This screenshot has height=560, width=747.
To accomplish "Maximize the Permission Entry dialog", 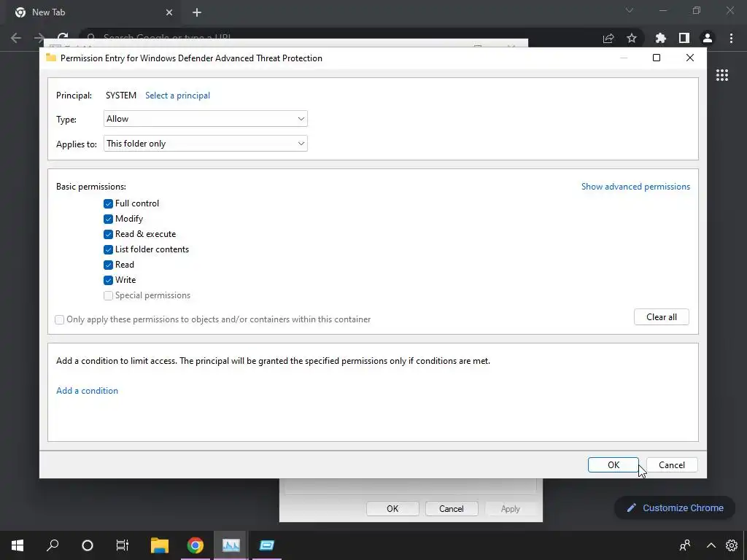I will tap(657, 58).
